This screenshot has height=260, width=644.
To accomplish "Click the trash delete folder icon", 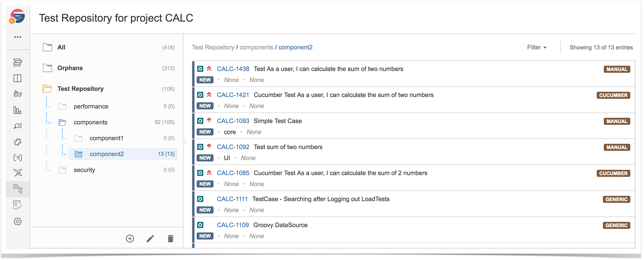I will (x=170, y=239).
